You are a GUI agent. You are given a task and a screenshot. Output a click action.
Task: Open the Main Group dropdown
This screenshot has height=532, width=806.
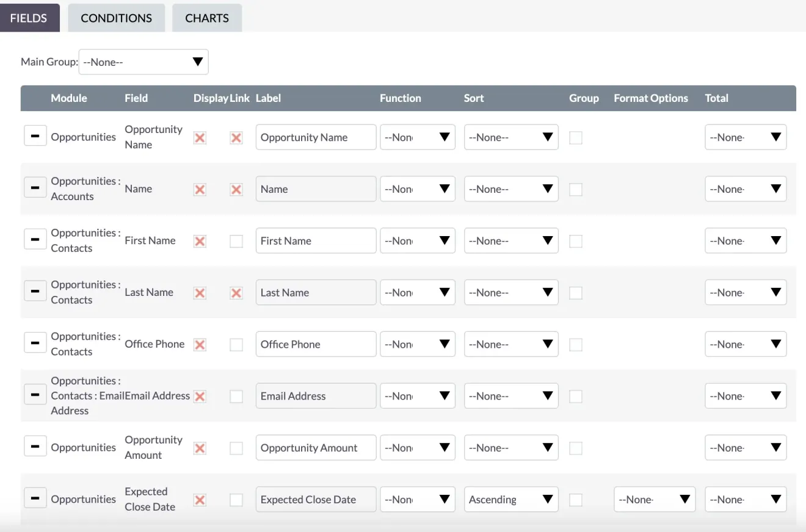(143, 62)
